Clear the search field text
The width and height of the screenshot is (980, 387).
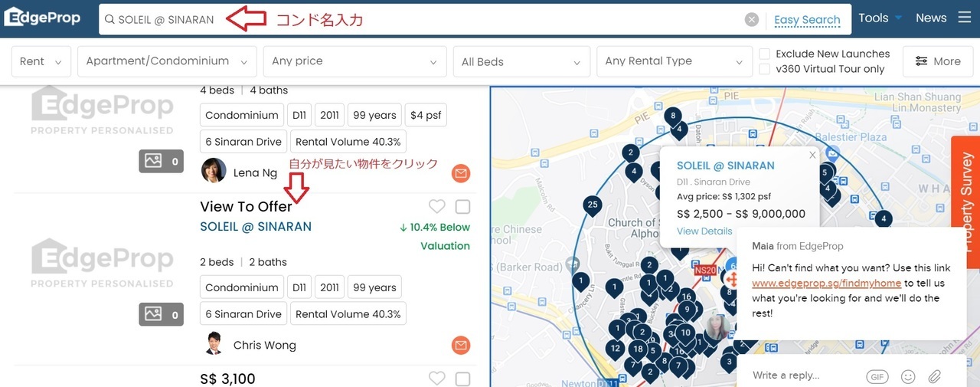pos(752,19)
